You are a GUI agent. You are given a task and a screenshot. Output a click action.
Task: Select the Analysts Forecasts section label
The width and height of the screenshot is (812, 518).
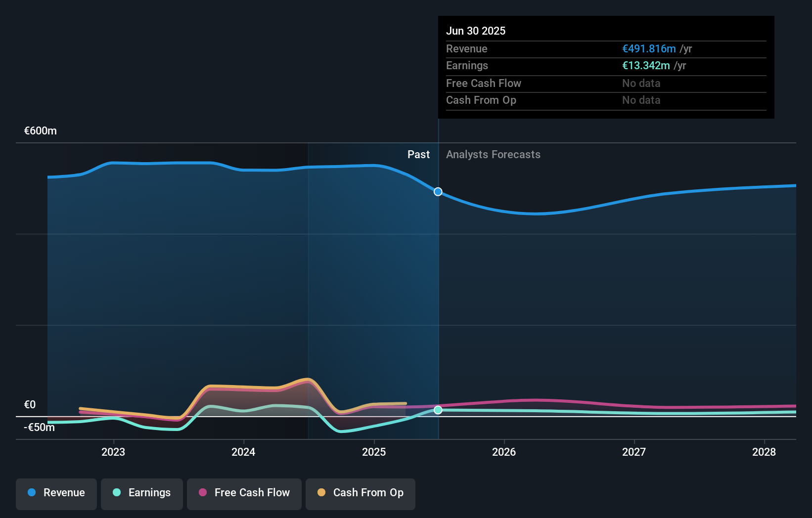pyautogui.click(x=493, y=155)
